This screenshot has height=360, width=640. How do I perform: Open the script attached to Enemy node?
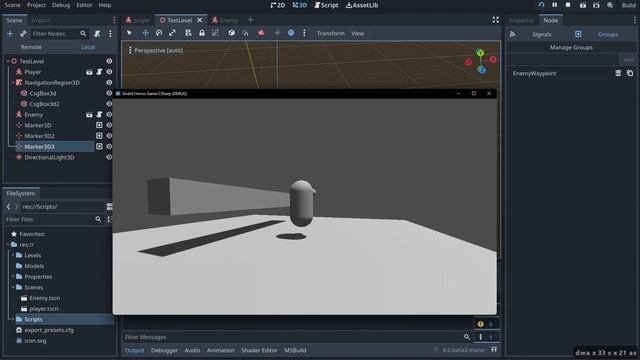(99, 115)
